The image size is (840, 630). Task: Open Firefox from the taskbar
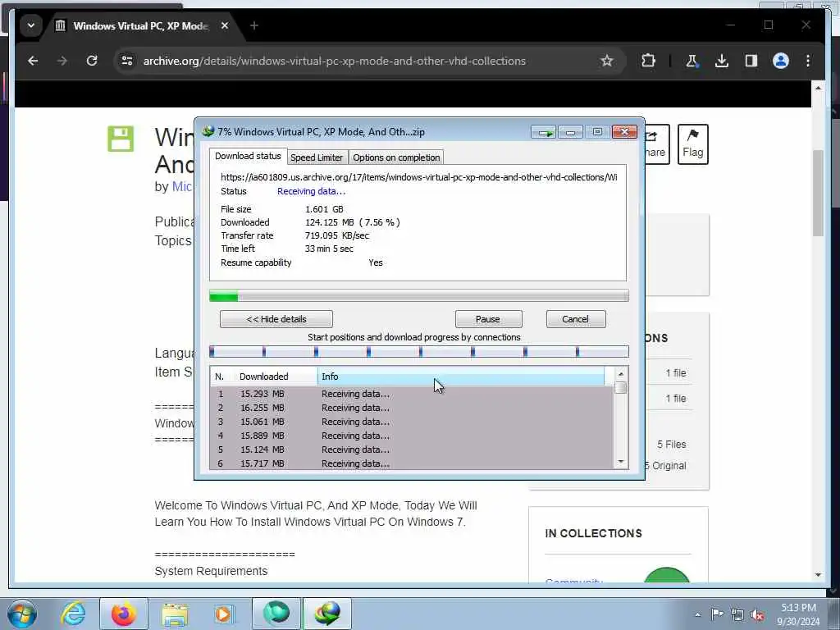tap(124, 614)
